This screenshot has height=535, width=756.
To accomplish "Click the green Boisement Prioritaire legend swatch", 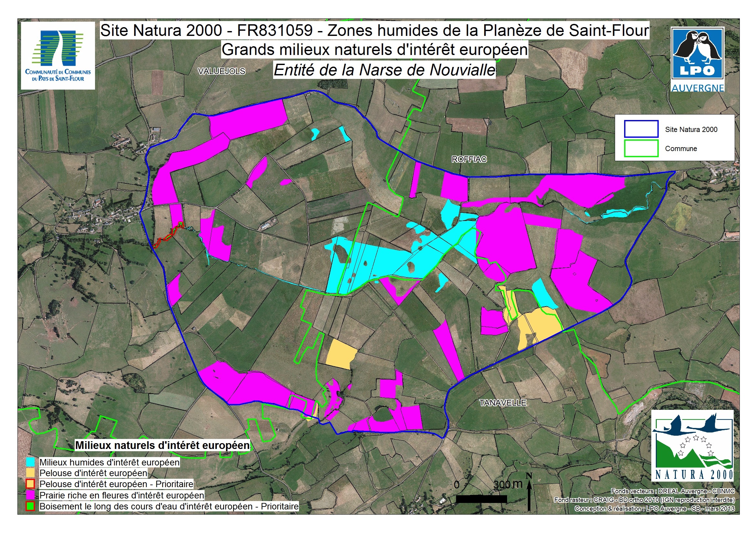I will point(30,506).
